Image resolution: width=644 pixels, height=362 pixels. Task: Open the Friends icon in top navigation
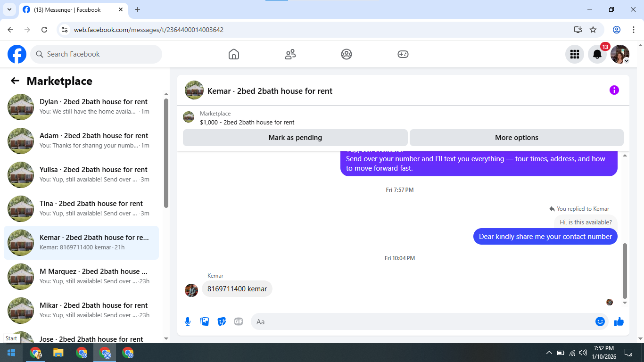pyautogui.click(x=290, y=54)
